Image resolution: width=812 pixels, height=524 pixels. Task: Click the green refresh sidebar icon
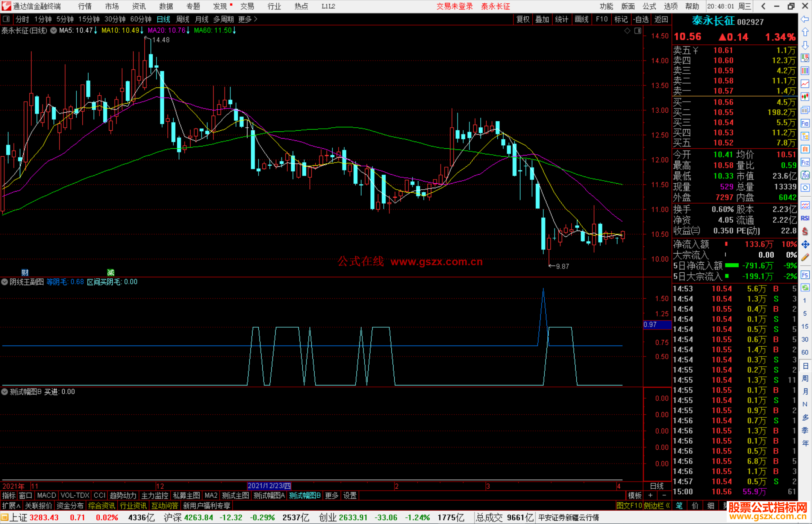[x=805, y=288]
